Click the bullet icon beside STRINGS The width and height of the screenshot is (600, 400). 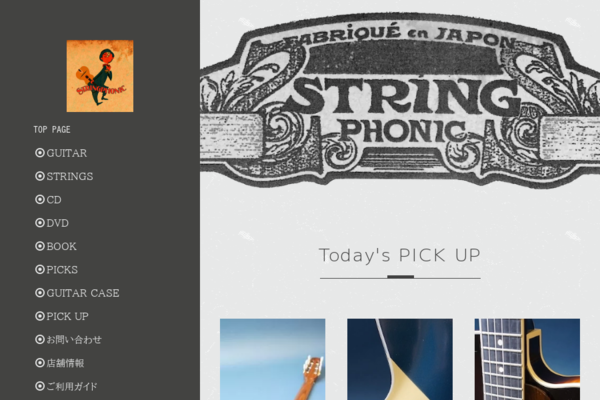point(40,176)
